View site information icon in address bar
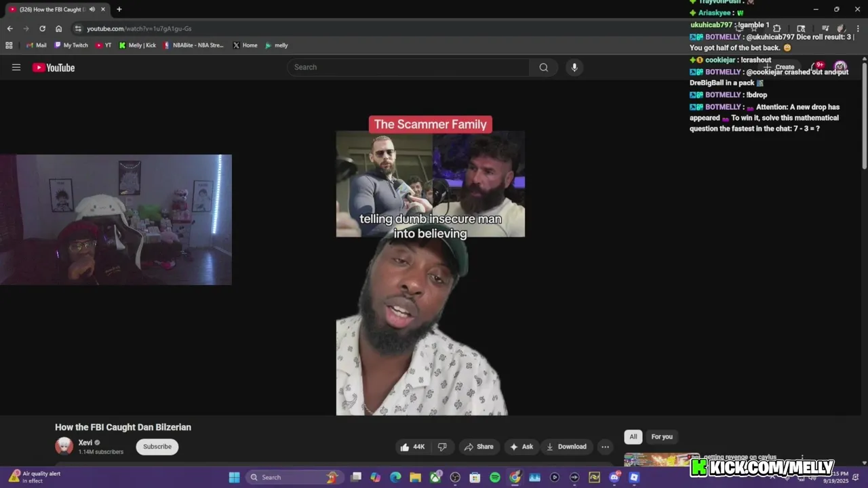The image size is (868, 488). tap(78, 28)
